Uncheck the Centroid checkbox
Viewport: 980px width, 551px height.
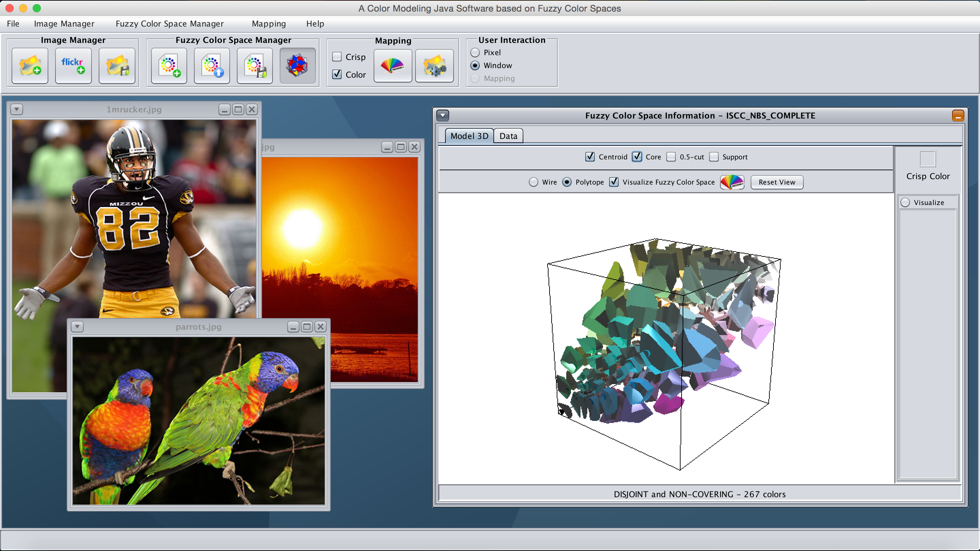click(x=590, y=157)
